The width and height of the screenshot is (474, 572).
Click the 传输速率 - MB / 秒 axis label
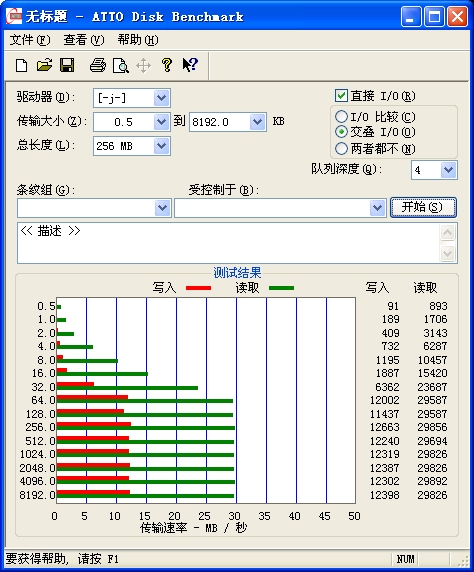tap(193, 528)
